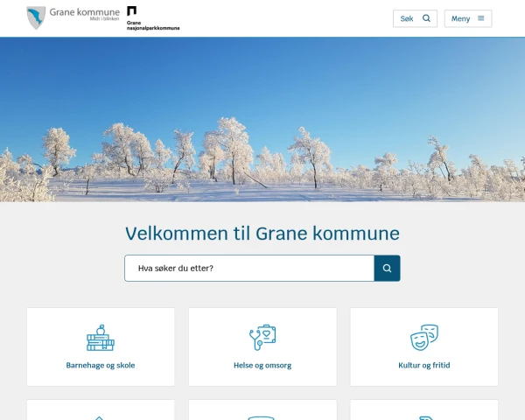525x420 pixels.
Task: Open the partially visible card below Barnehage og skole
Action: point(101,410)
